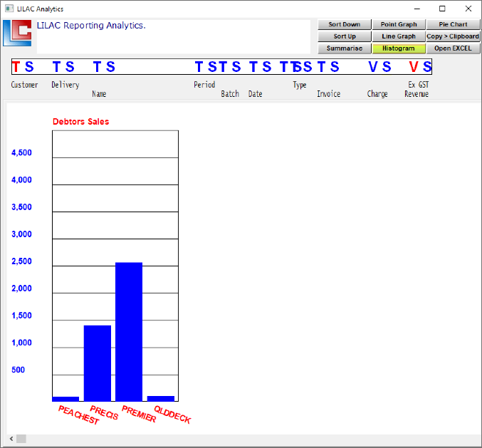Click the LILAC logo icon

pyautogui.click(x=17, y=33)
